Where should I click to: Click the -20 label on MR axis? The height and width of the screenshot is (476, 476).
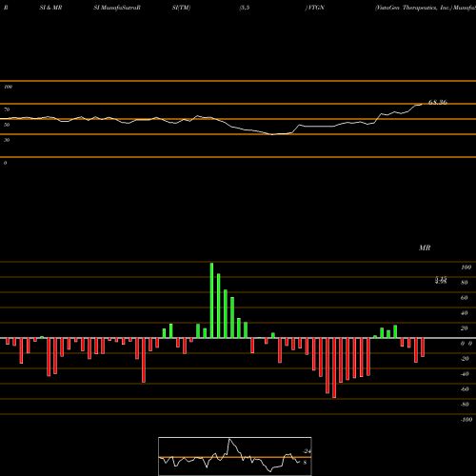tap(465, 359)
